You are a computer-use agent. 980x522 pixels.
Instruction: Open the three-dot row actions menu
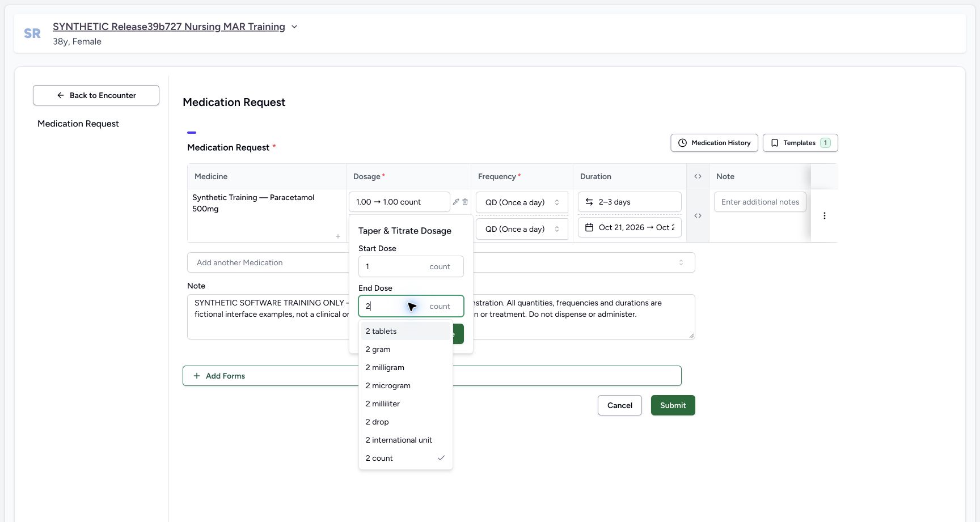point(825,215)
